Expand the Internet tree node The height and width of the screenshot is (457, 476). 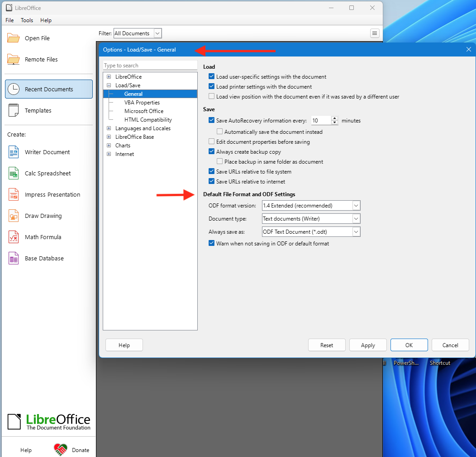109,154
